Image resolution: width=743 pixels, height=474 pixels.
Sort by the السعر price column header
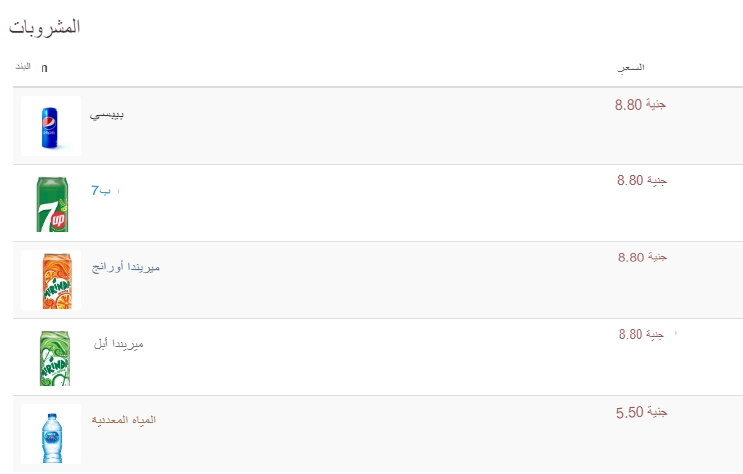630,68
